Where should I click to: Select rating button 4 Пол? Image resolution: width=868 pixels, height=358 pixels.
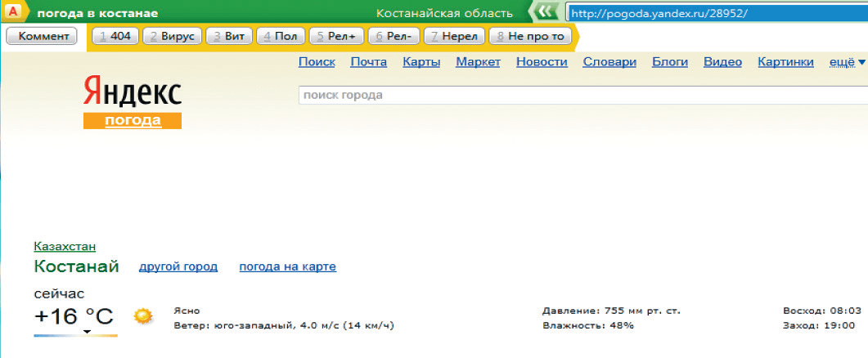point(281,37)
